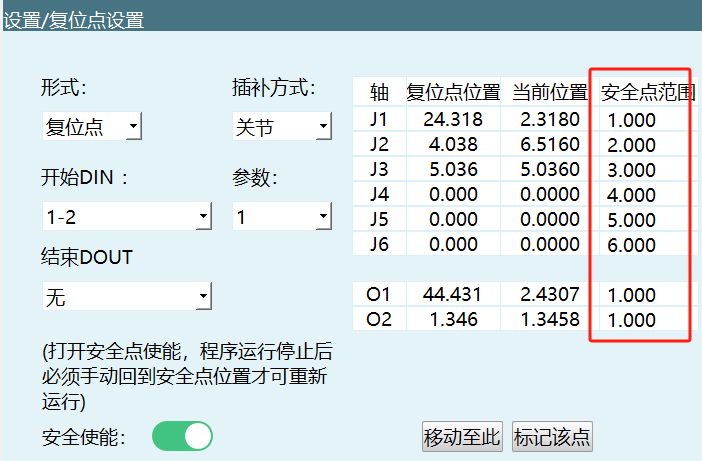
Task: Select J1 safety range cell 1.000
Action: 648,120
